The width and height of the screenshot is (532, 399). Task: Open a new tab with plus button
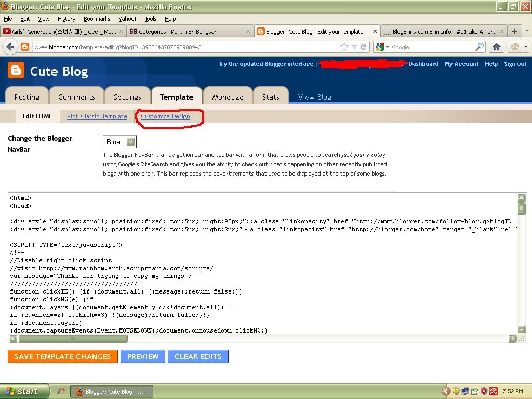[x=514, y=31]
